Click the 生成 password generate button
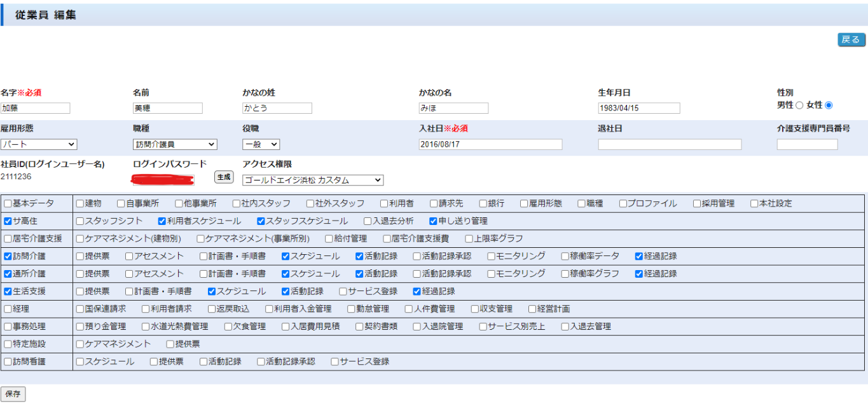This screenshot has height=408, width=868. click(x=224, y=177)
